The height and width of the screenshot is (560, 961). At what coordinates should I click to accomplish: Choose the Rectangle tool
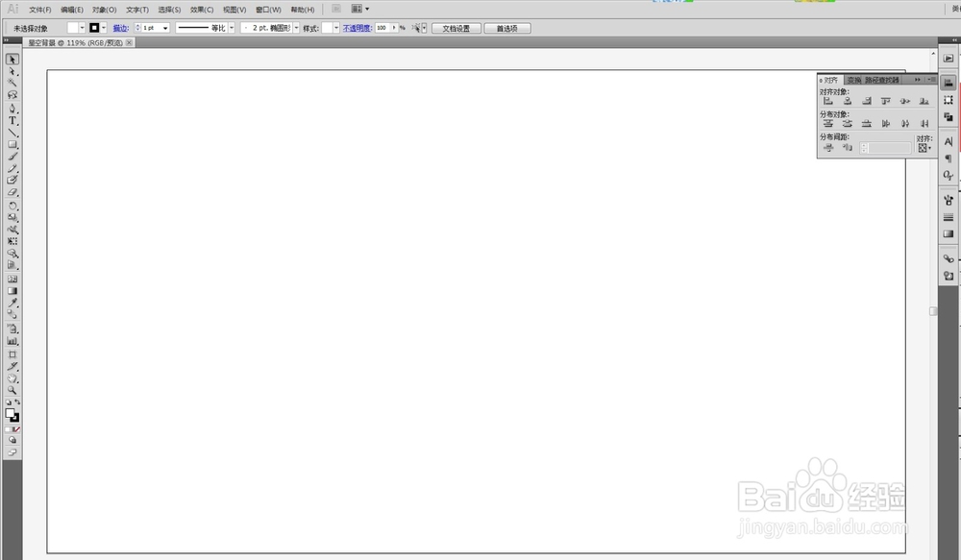point(12,145)
